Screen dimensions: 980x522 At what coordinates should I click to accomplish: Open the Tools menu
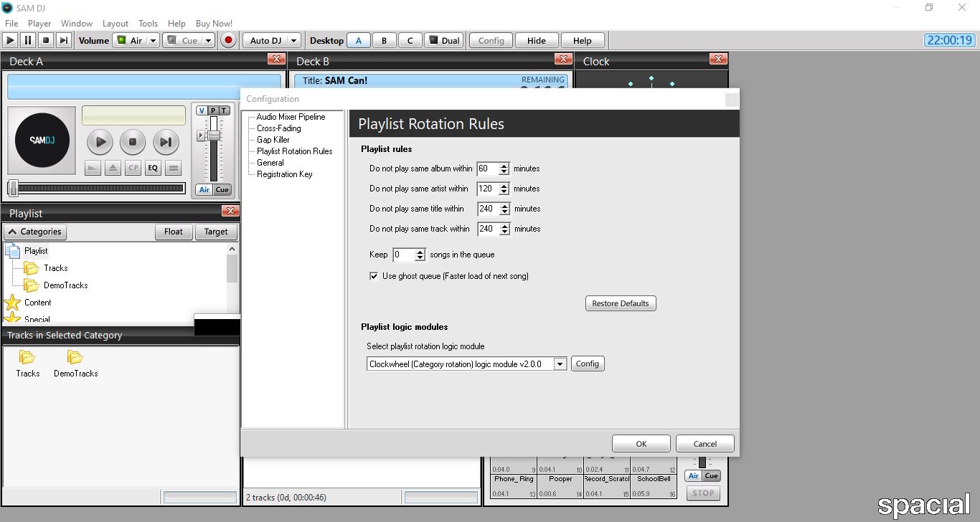pyautogui.click(x=149, y=24)
